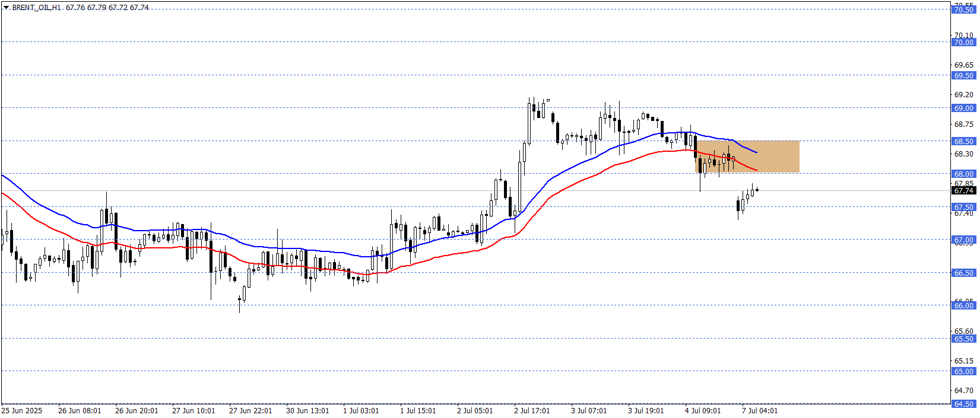Click the 65.50 blue price level label
The height and width of the screenshot is (418, 980).
coord(963,339)
